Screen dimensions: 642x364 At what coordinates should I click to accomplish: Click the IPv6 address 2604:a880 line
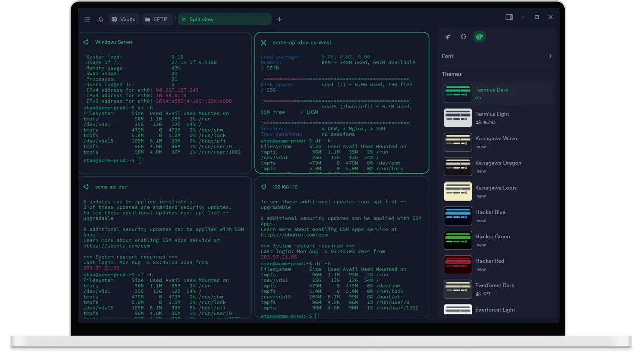click(158, 101)
